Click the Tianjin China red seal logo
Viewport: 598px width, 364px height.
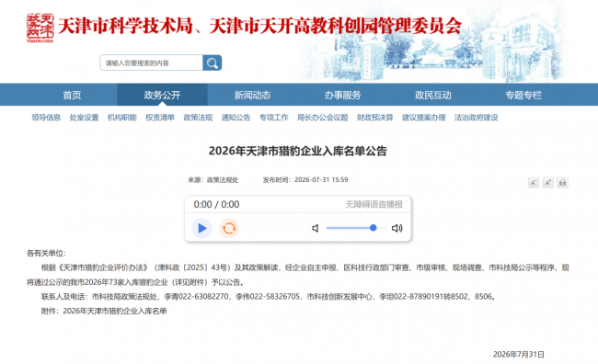click(x=40, y=28)
